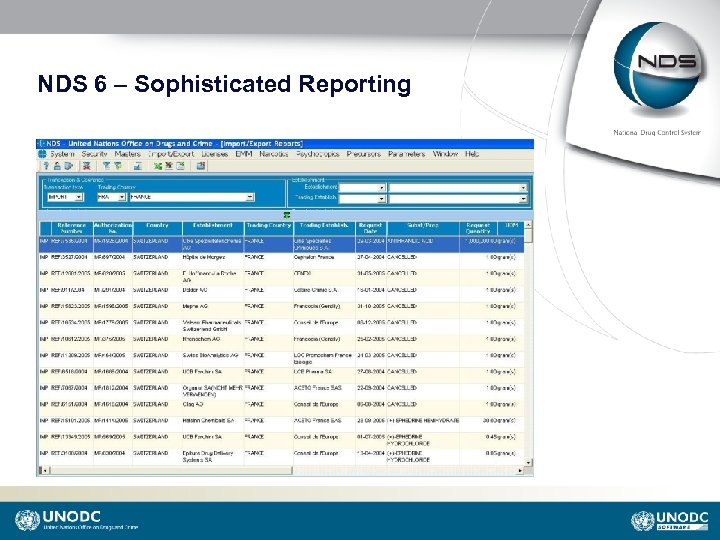Viewport: 720px width, 540px height.
Task: Expand the Trading Country name dropdown (FRANCE)
Action: tap(250, 197)
